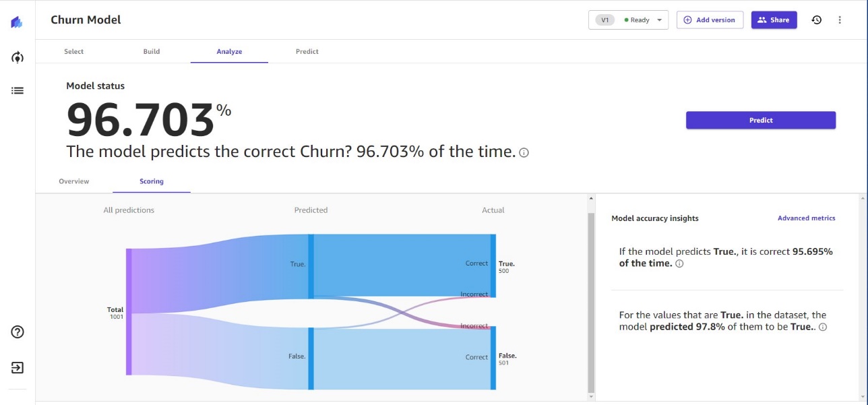Open the models icon in the sidebar

tap(18, 57)
